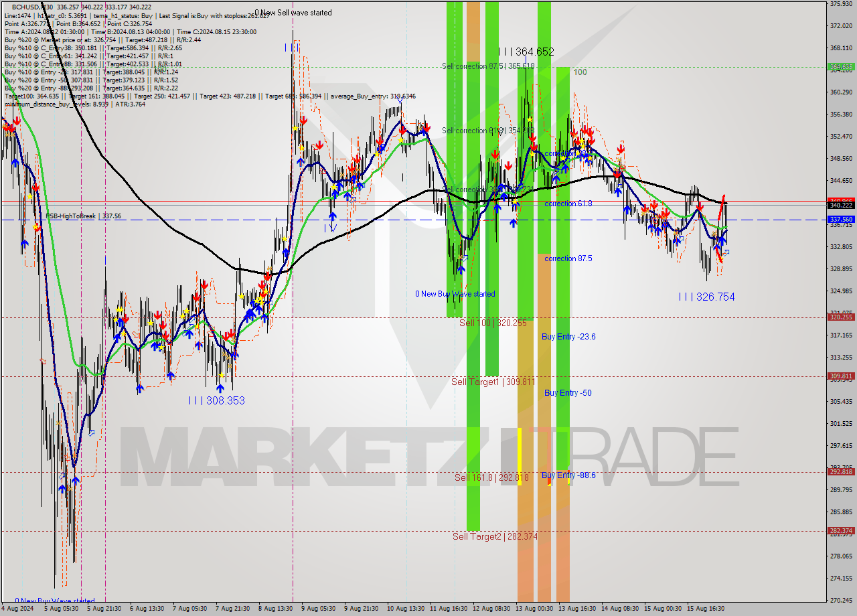Click the '0 New Buy Wave started' mid-chart label

(455, 294)
